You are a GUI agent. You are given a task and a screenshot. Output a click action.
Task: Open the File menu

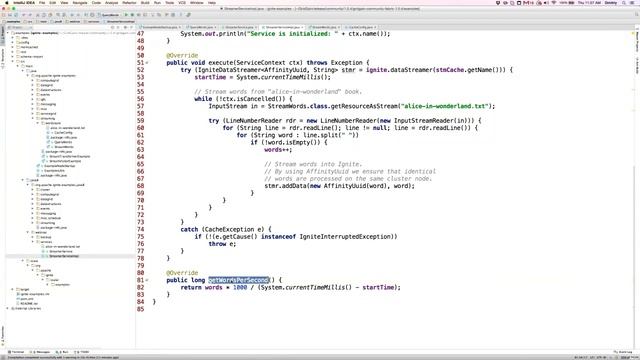pos(42,2)
